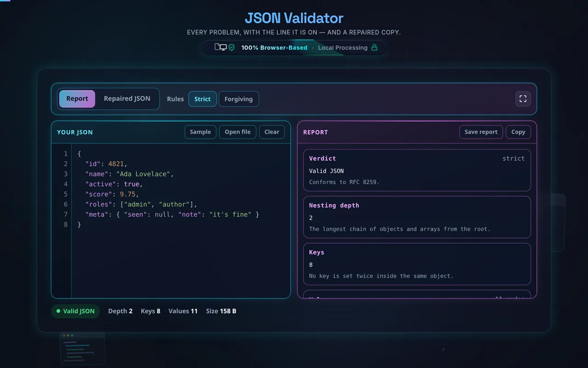Open the Repaired JSON tab

[127, 99]
